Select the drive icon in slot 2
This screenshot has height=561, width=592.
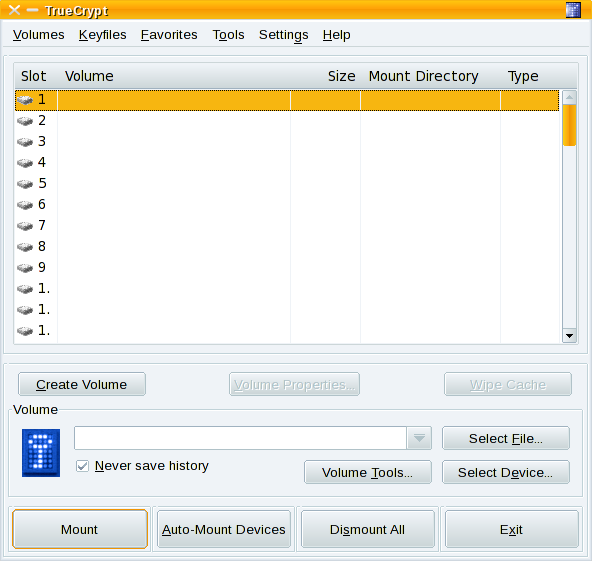click(x=25, y=121)
